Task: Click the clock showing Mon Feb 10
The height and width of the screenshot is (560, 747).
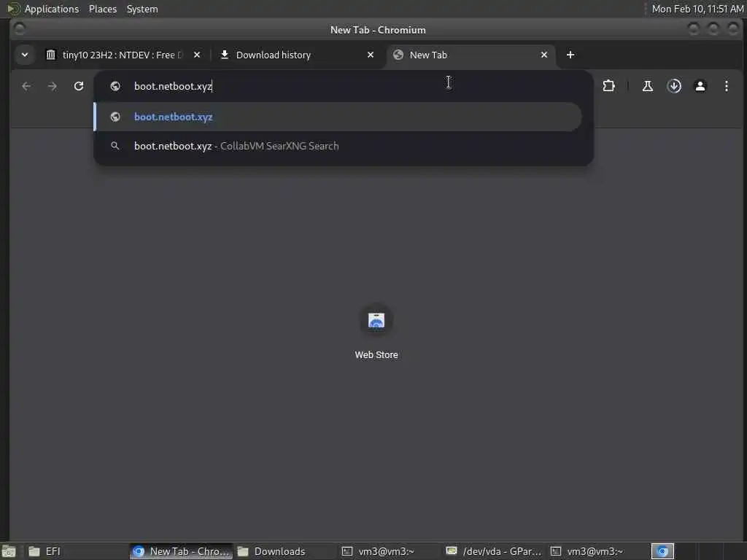Action: 697,9
